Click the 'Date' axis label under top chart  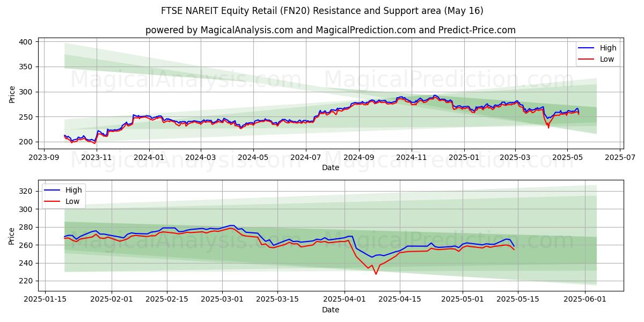click(x=331, y=167)
